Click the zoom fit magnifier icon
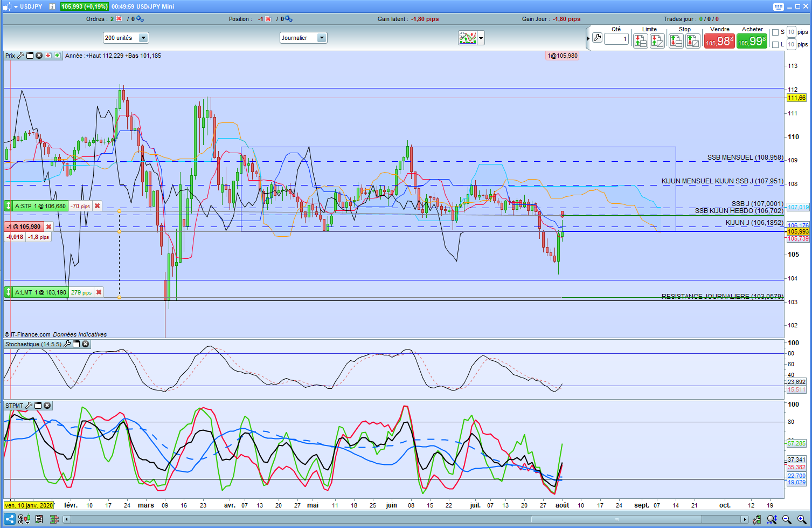Screen dimensions: 812x528 [772, 519]
